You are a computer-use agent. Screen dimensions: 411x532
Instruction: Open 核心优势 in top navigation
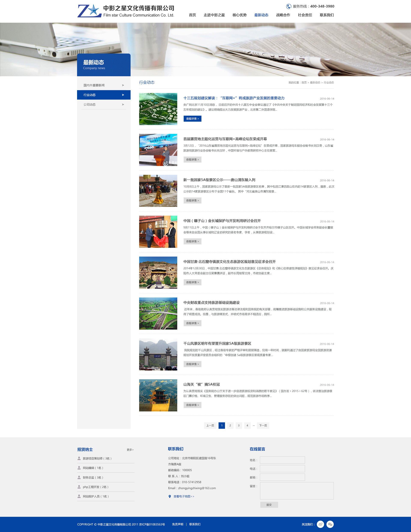(x=239, y=15)
